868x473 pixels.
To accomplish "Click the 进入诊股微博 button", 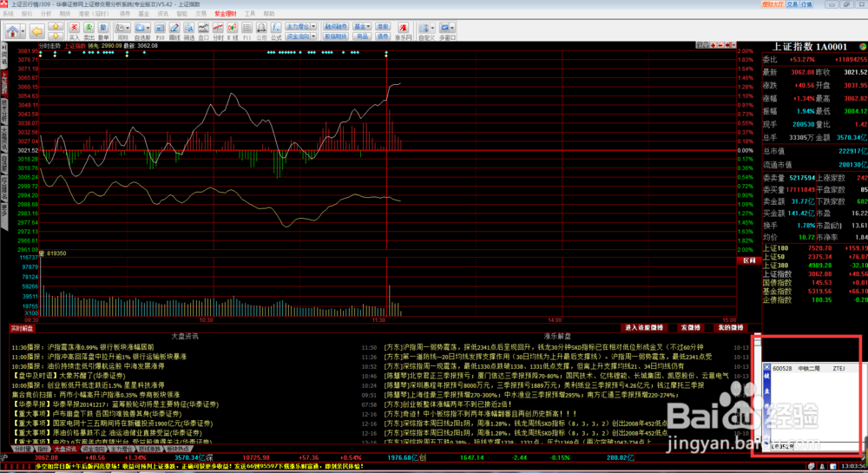I will [644, 327].
